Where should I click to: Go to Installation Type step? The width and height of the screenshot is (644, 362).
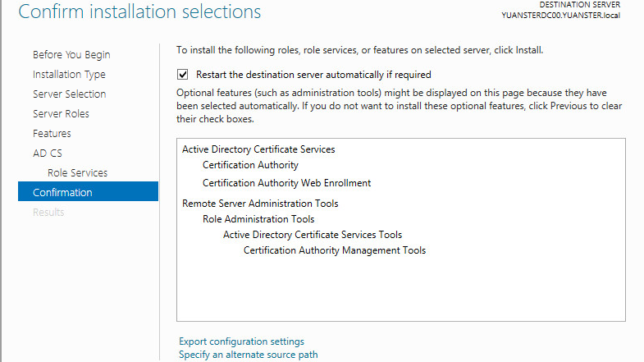pos(69,75)
